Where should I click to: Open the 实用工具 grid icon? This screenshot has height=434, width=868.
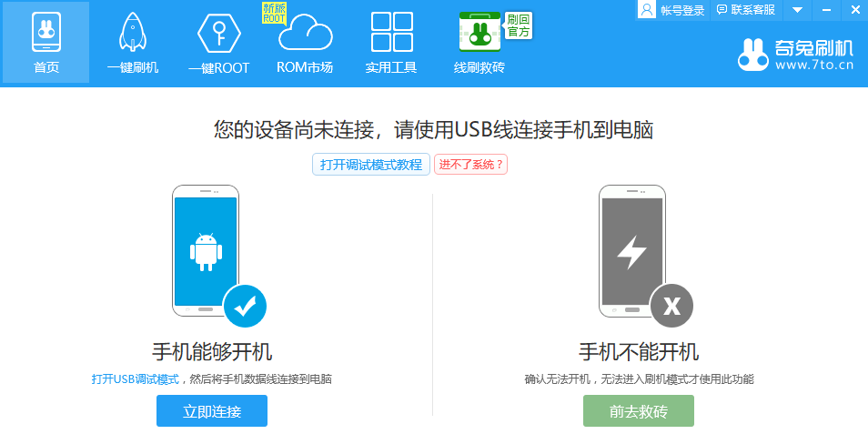[x=391, y=33]
